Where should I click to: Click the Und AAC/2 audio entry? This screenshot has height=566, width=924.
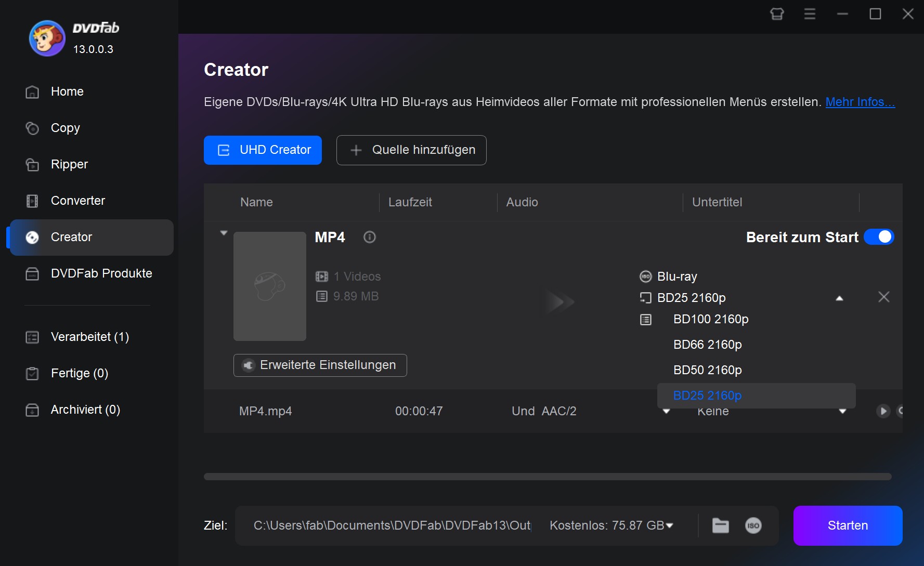544,411
